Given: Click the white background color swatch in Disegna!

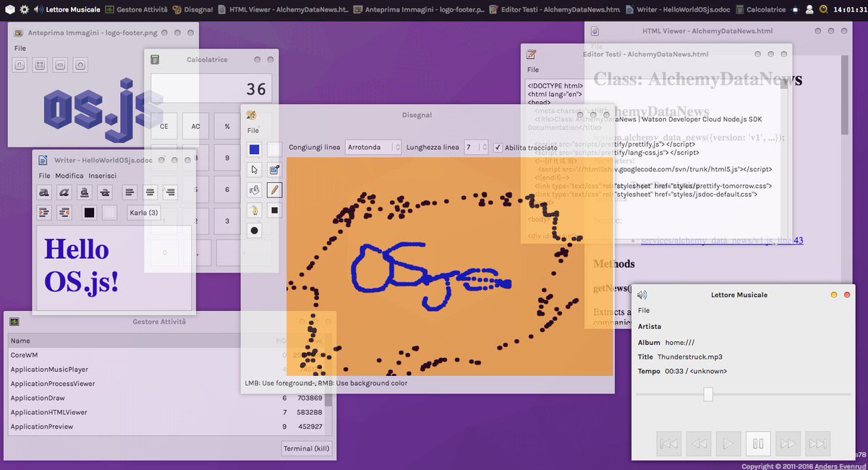Looking at the screenshot, I should tap(274, 150).
